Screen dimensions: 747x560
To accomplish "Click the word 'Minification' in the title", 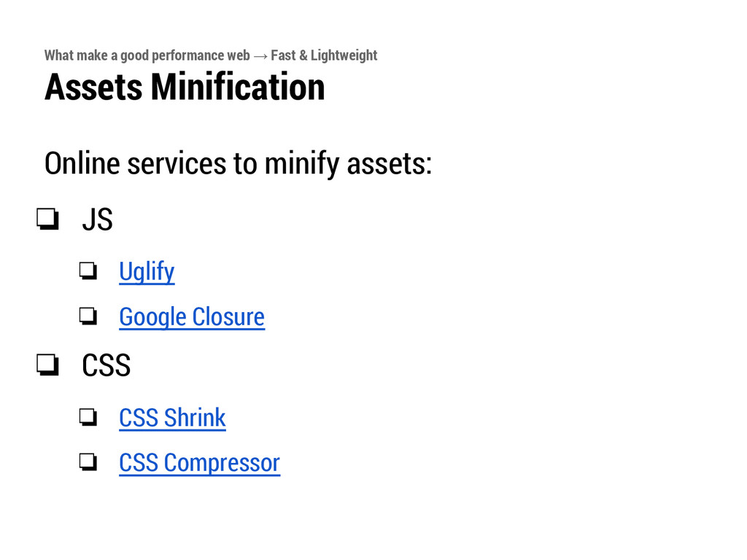I will (x=239, y=87).
